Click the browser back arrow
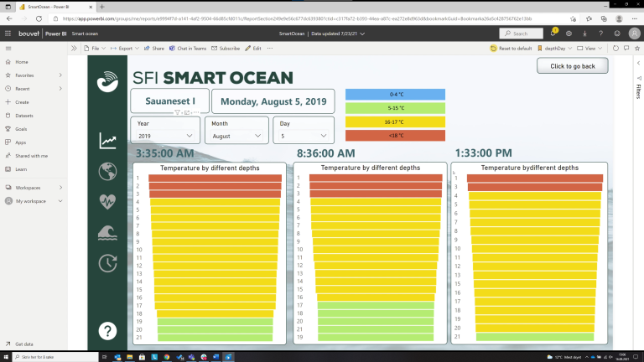644x362 pixels. coord(9,19)
